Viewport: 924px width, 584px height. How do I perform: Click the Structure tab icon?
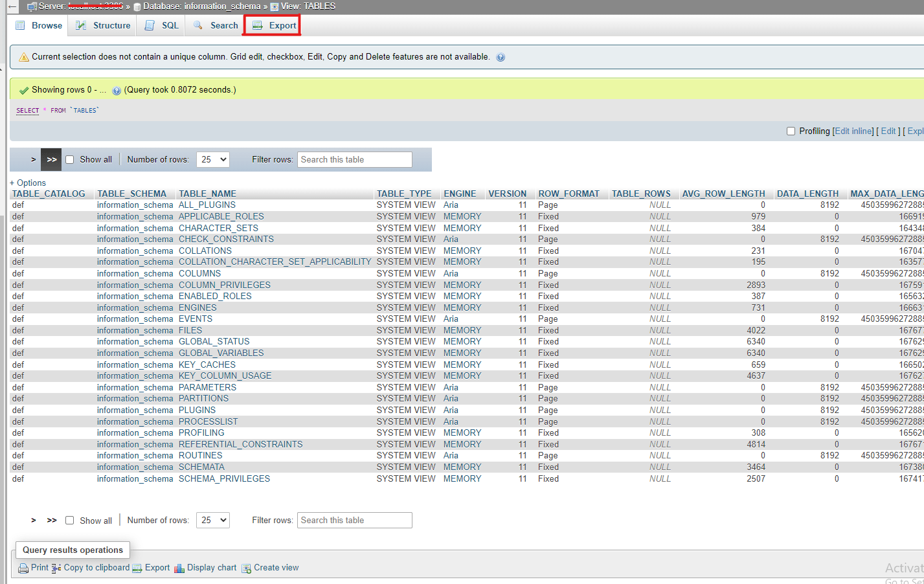(x=82, y=25)
